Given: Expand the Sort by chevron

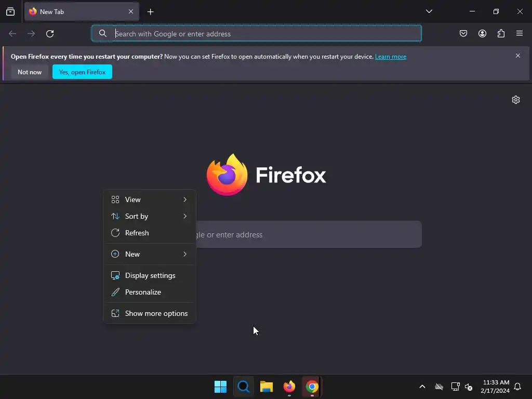Looking at the screenshot, I should coord(185,216).
